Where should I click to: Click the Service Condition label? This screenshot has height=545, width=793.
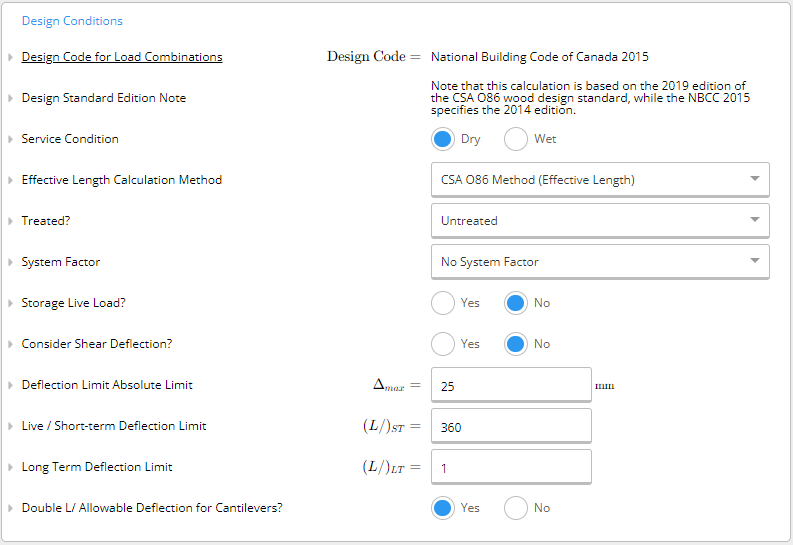pyautogui.click(x=70, y=139)
